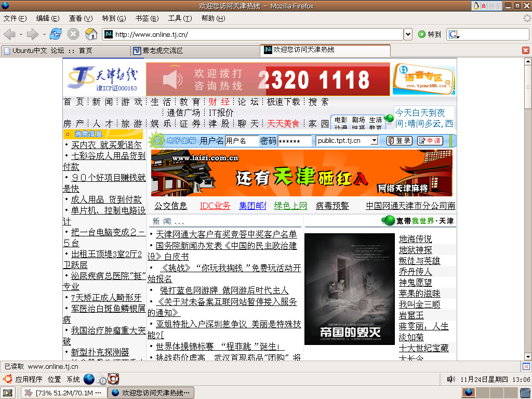This screenshot has width=532, height=399.
Task: Open the 查看 menu
Action: 81,18
